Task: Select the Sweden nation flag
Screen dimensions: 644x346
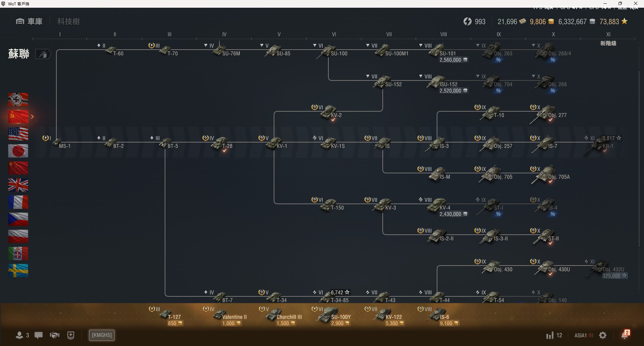Action: (x=18, y=271)
